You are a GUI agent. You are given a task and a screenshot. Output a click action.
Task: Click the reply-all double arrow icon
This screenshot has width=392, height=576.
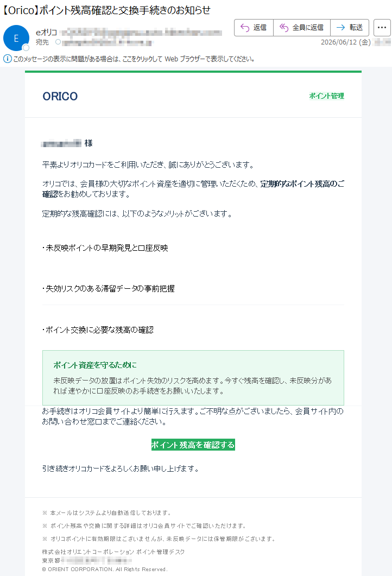click(283, 28)
